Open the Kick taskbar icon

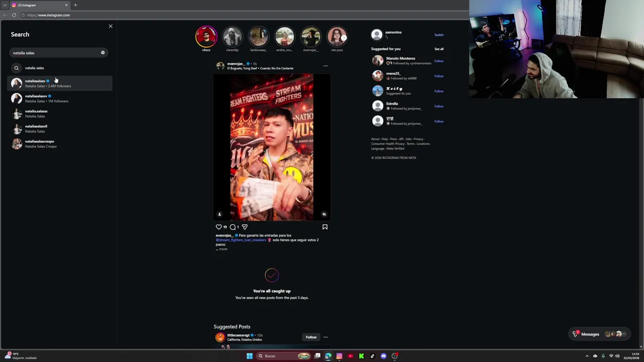pyautogui.click(x=361, y=356)
